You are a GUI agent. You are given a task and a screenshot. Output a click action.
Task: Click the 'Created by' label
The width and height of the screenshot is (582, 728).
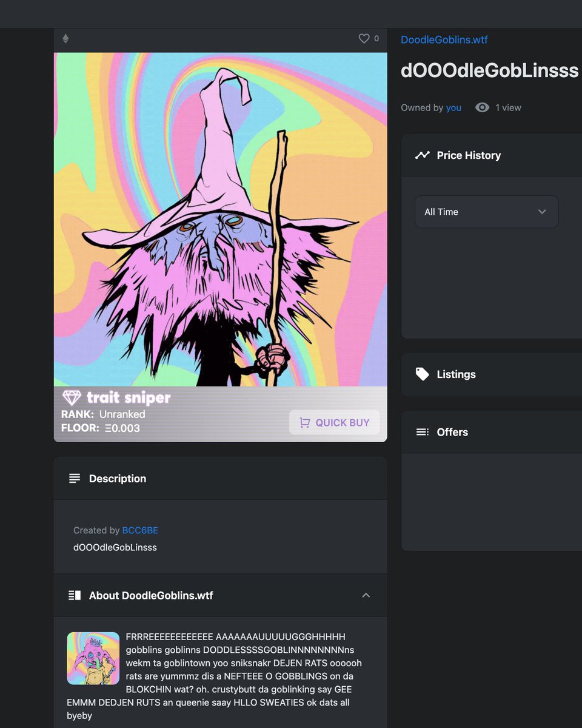[96, 530]
